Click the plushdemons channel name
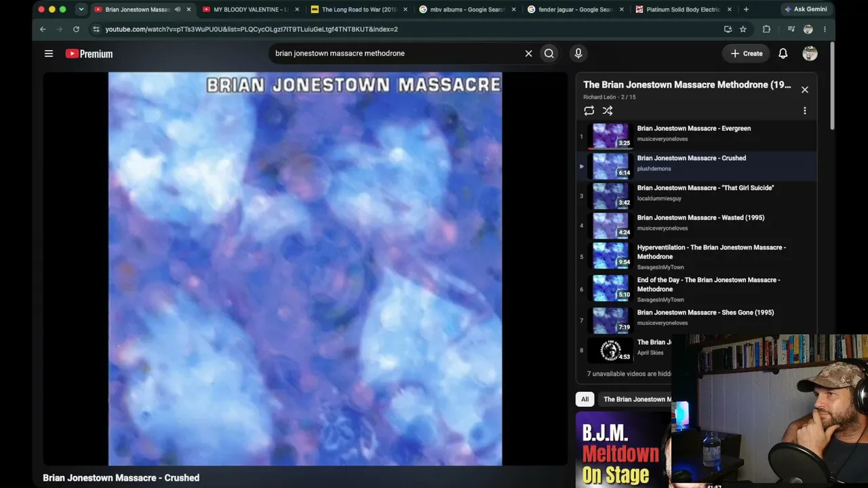Screen dimensions: 868x488 coord(654,169)
